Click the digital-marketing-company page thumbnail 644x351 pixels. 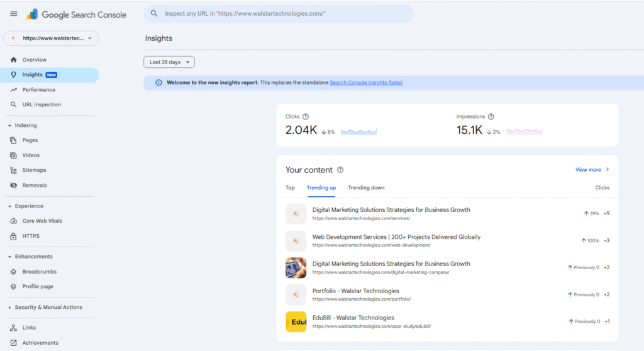pos(296,267)
